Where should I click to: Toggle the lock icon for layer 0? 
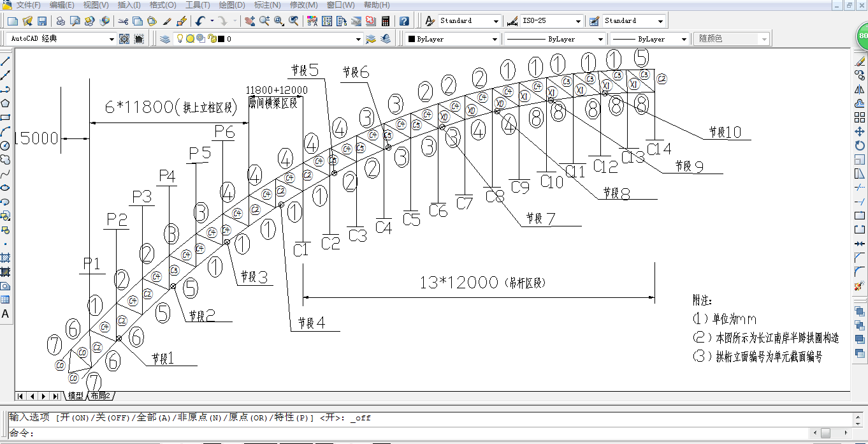pos(212,39)
